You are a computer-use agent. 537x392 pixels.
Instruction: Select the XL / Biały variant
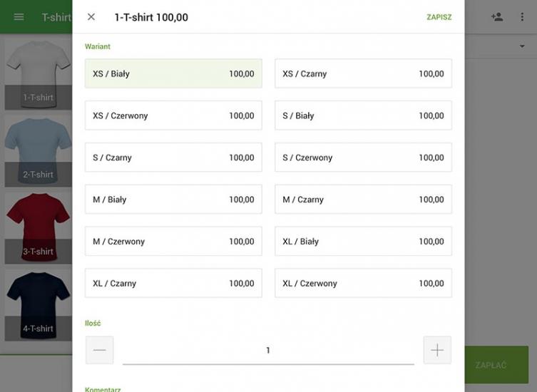click(x=363, y=242)
